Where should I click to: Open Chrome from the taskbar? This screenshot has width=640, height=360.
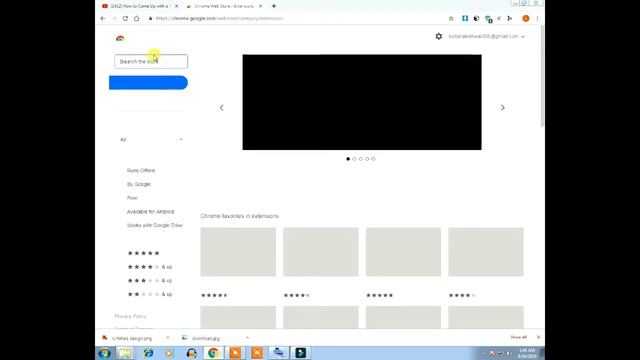[x=213, y=353]
